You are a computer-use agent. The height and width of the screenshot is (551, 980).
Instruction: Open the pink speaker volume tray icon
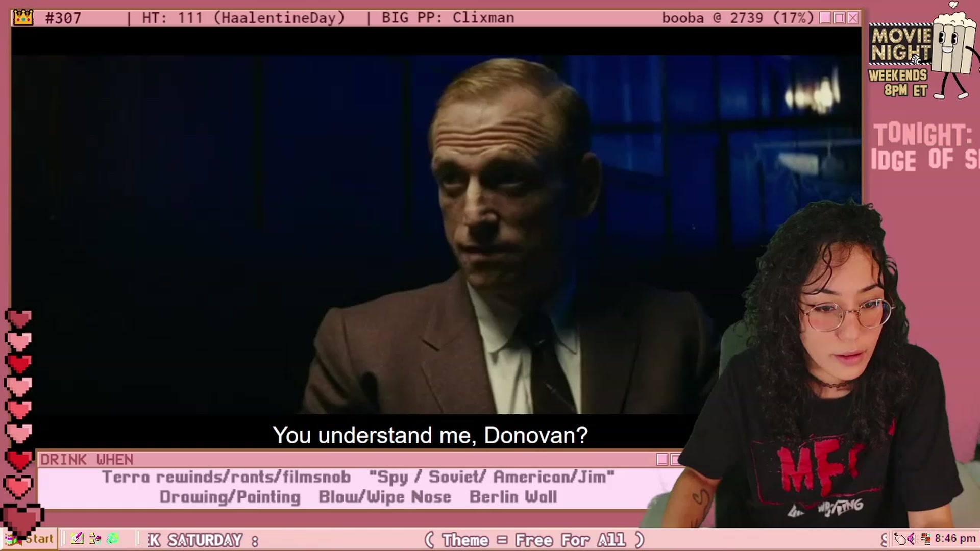911,539
